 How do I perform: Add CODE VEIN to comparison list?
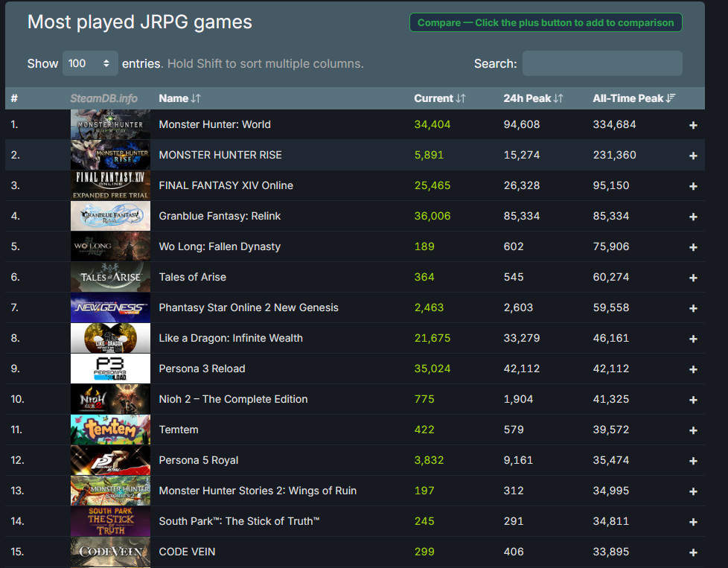[x=693, y=552]
